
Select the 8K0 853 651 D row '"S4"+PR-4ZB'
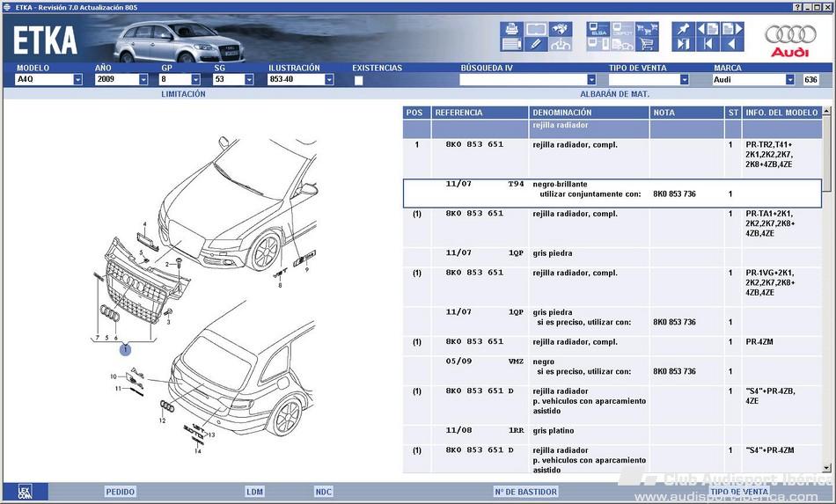tap(612, 405)
